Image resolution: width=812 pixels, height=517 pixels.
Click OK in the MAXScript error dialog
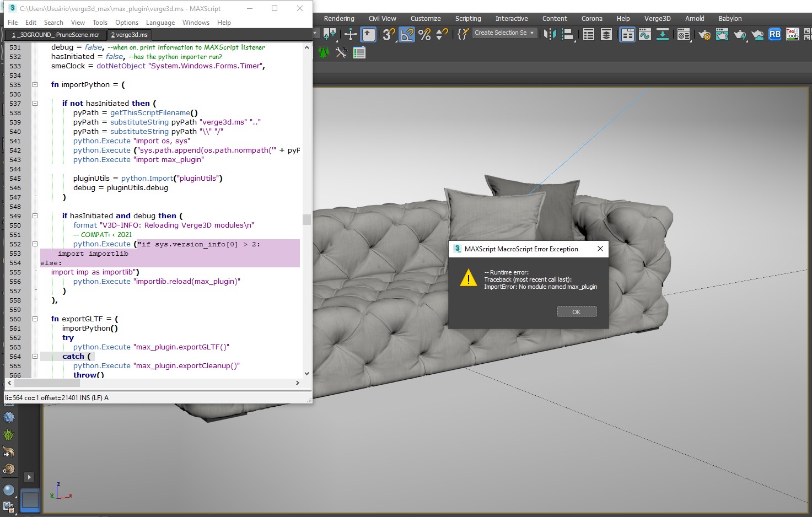click(577, 312)
